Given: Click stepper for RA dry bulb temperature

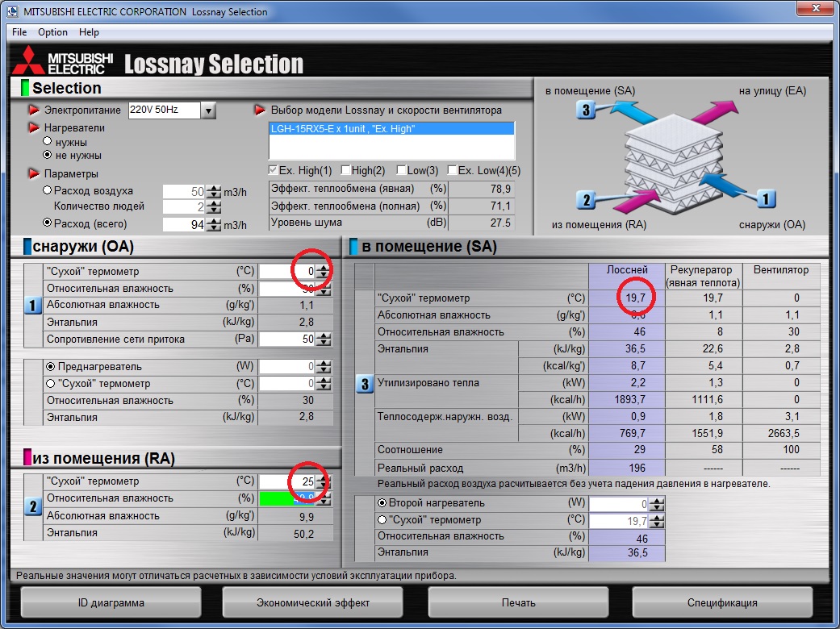Looking at the screenshot, I should 323,481.
